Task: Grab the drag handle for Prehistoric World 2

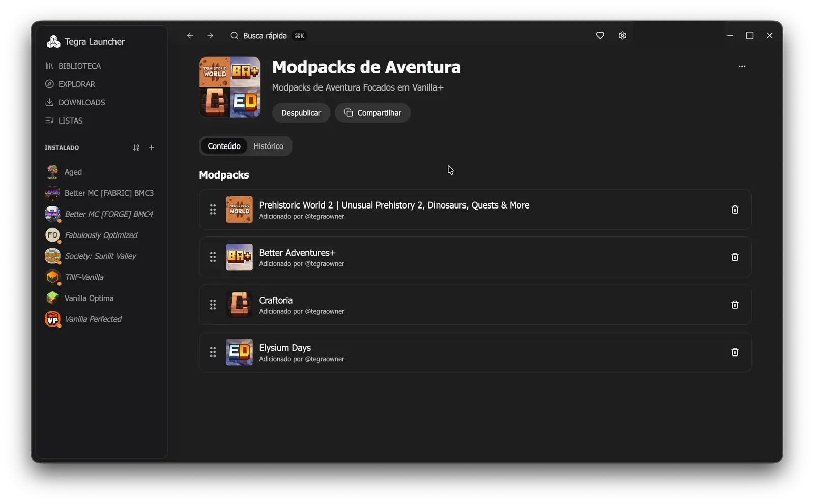Action: tap(213, 210)
